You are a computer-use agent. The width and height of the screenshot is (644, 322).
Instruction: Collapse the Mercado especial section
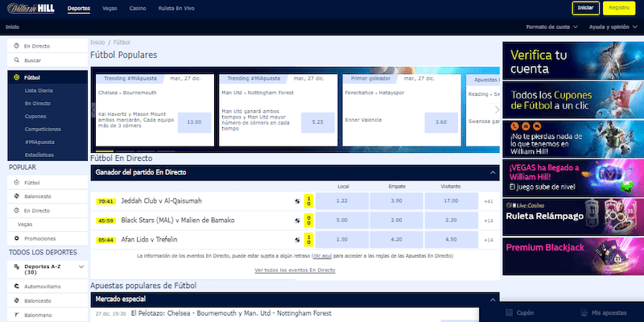pyautogui.click(x=493, y=299)
